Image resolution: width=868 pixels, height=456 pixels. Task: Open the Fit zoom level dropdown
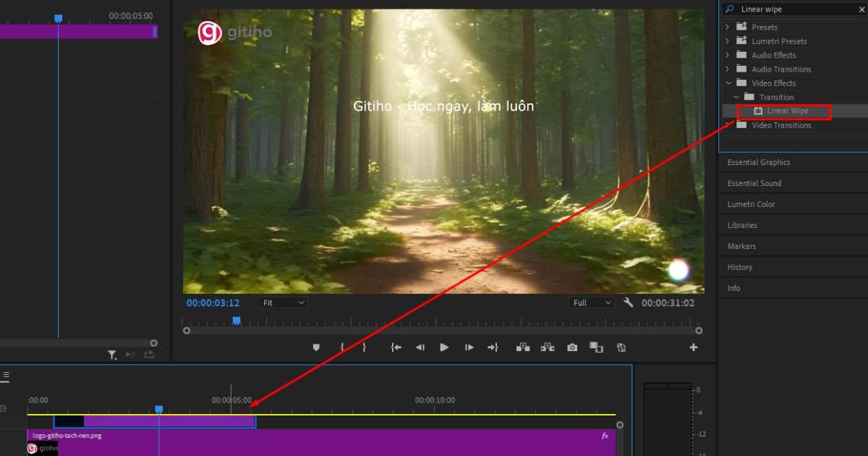click(x=284, y=303)
